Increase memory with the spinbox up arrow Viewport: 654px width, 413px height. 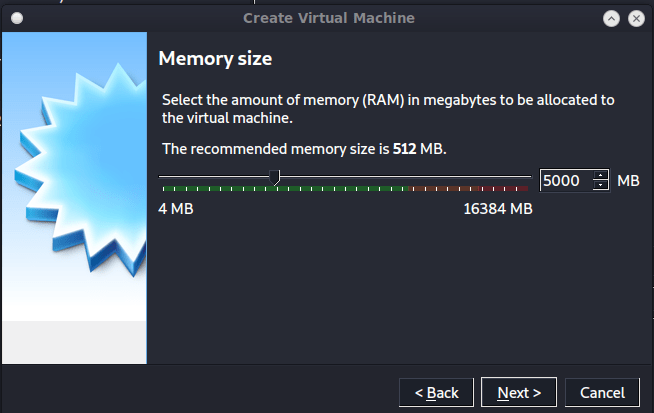click(600, 176)
